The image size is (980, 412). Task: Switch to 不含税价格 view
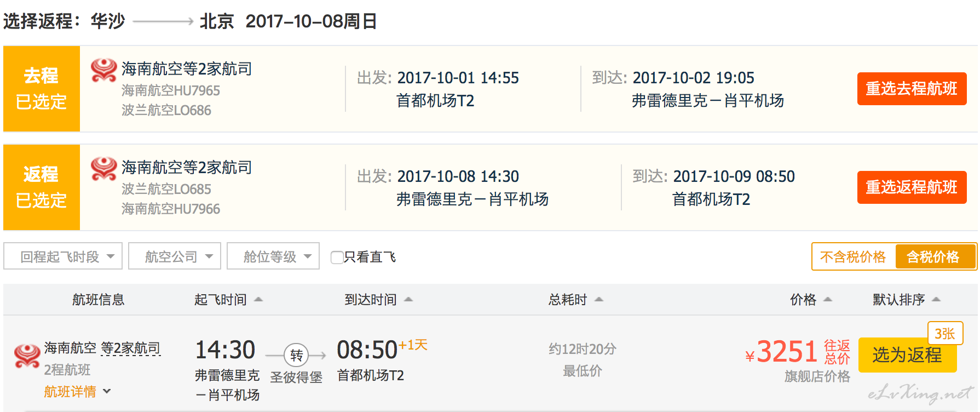click(853, 256)
